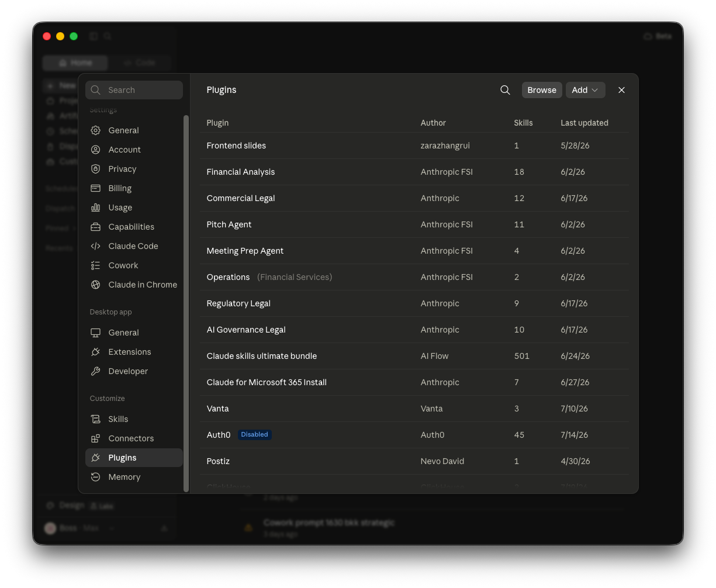Click the Browse button
This screenshot has height=588, width=716.
click(542, 90)
